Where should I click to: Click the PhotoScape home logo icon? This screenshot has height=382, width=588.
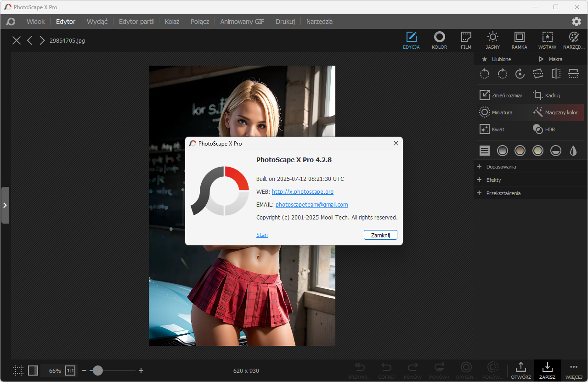point(11,22)
